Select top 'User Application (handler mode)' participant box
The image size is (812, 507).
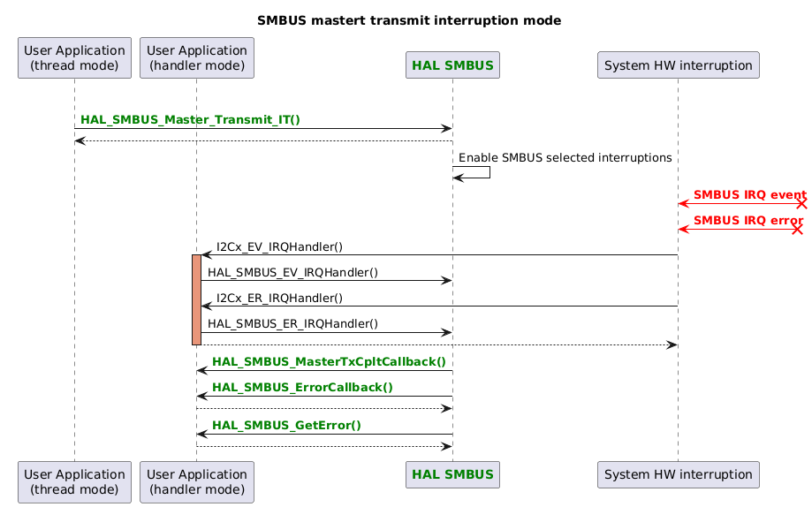tap(197, 58)
